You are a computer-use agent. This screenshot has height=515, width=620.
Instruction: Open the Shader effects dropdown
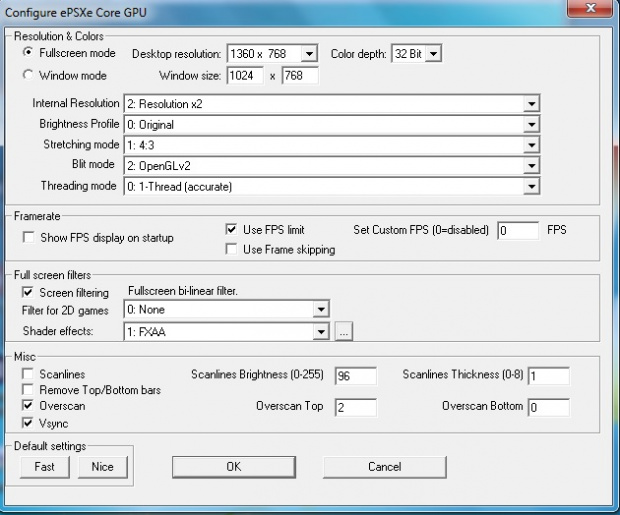[x=227, y=331]
